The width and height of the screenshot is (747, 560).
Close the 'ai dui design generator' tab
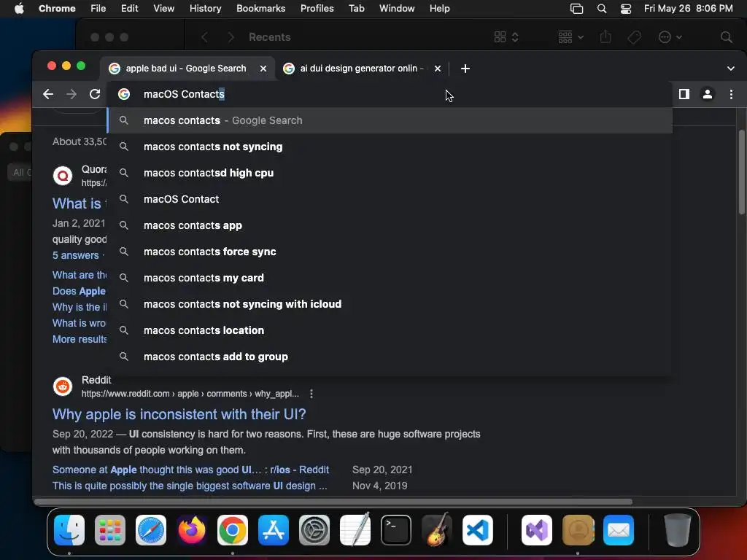pyautogui.click(x=438, y=69)
